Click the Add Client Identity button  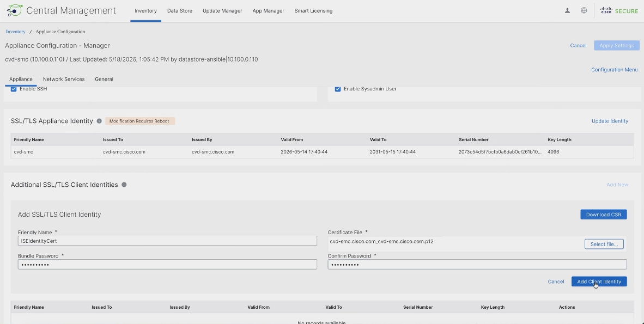pos(599,282)
